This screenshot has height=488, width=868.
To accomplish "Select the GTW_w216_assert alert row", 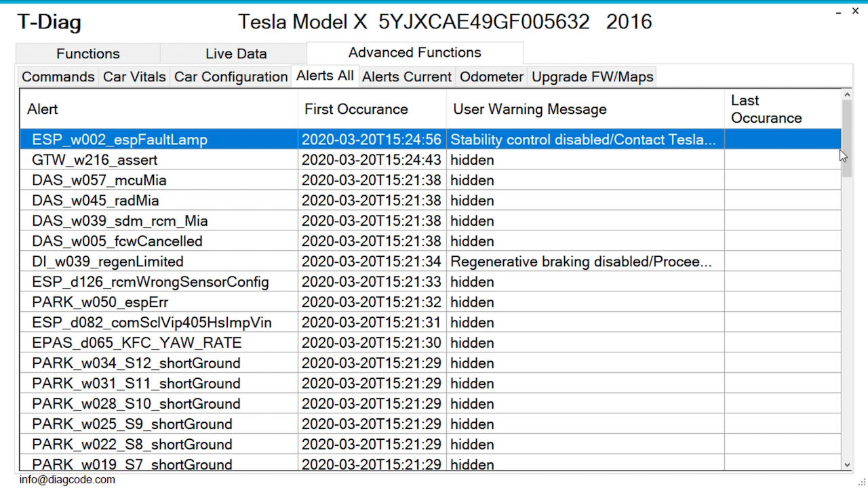I will (x=431, y=160).
